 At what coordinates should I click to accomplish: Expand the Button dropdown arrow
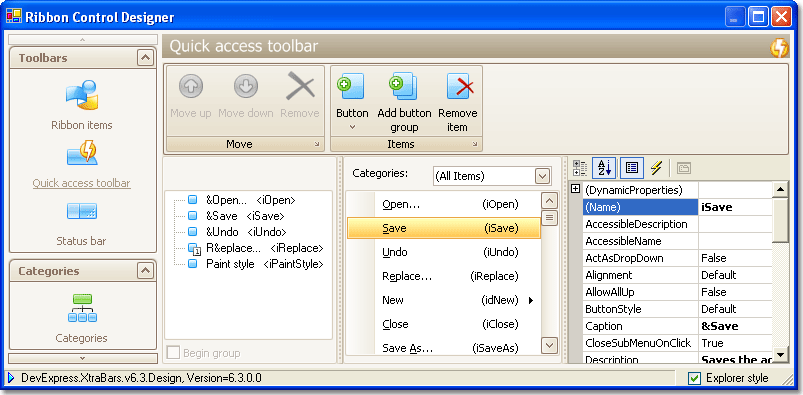tap(352, 127)
